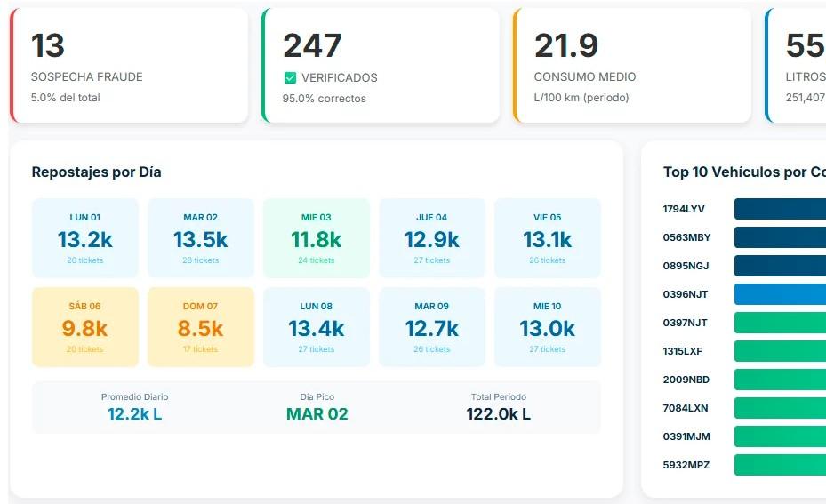Screen dimensions: 826x504
Task: Click the Repostajes por Día heading
Action: 96,172
